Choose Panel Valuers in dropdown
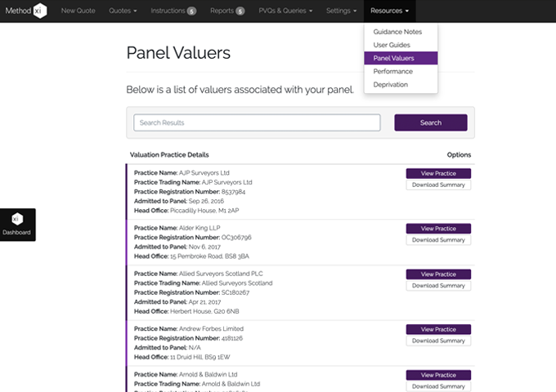Viewport: 556px width, 392px height. pyautogui.click(x=393, y=58)
